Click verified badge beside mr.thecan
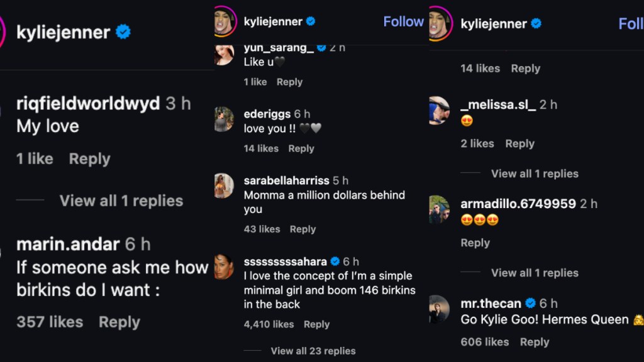The width and height of the screenshot is (644, 362). pos(530,304)
